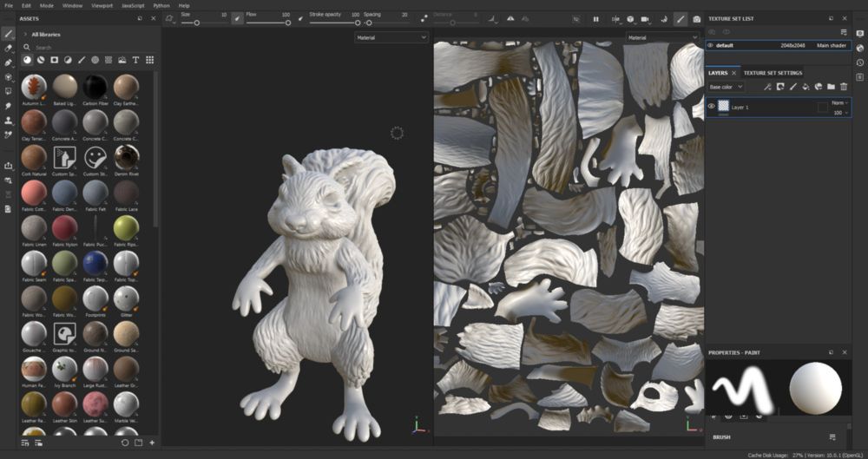The height and width of the screenshot is (459, 868).
Task: Close the Layers tab
Action: [x=734, y=73]
